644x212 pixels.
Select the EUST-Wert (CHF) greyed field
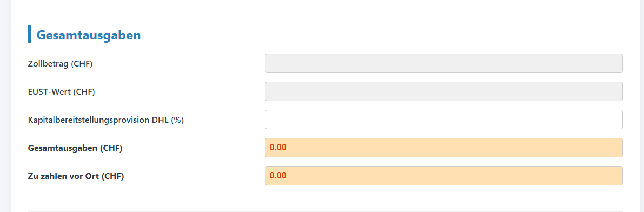(x=443, y=91)
